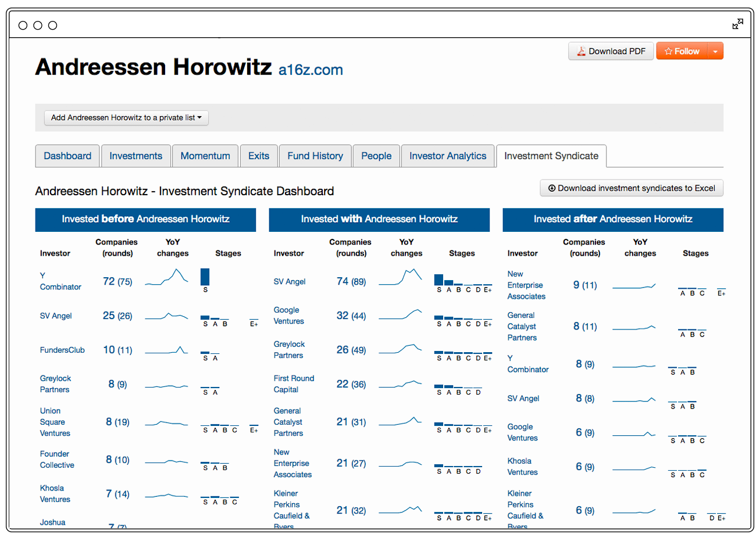Click the expand window icon
756x541 pixels.
click(737, 24)
